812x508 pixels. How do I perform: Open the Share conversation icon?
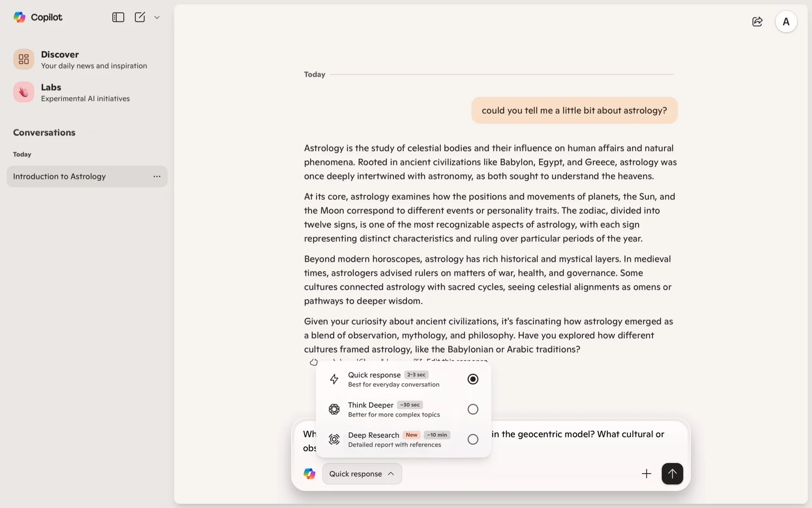click(757, 22)
